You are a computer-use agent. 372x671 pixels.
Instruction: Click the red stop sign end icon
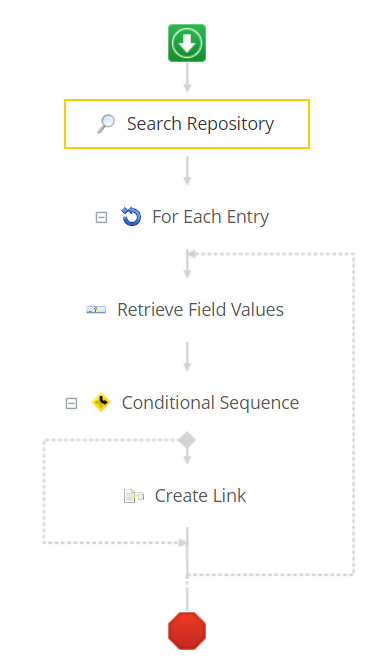click(187, 631)
